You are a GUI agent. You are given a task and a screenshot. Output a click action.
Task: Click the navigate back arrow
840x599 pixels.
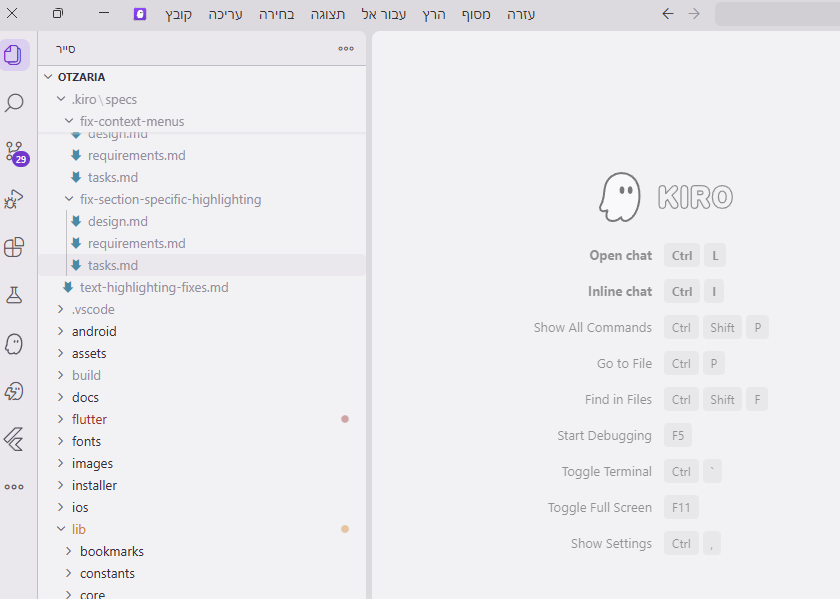[668, 14]
